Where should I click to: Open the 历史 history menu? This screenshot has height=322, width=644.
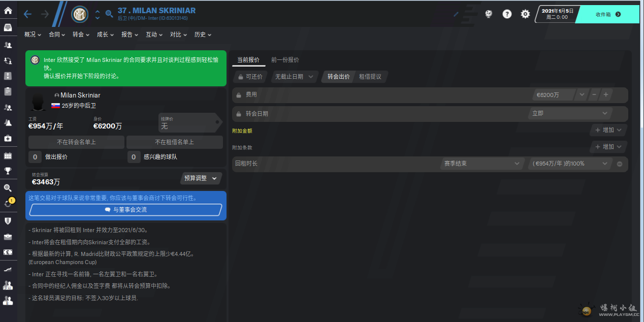pyautogui.click(x=203, y=35)
